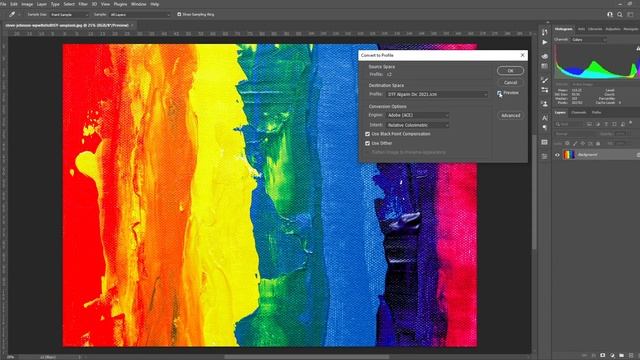Viewport: 640px width, 360px height.
Task: Click the filter adjustment layers icon
Action: coord(598,124)
